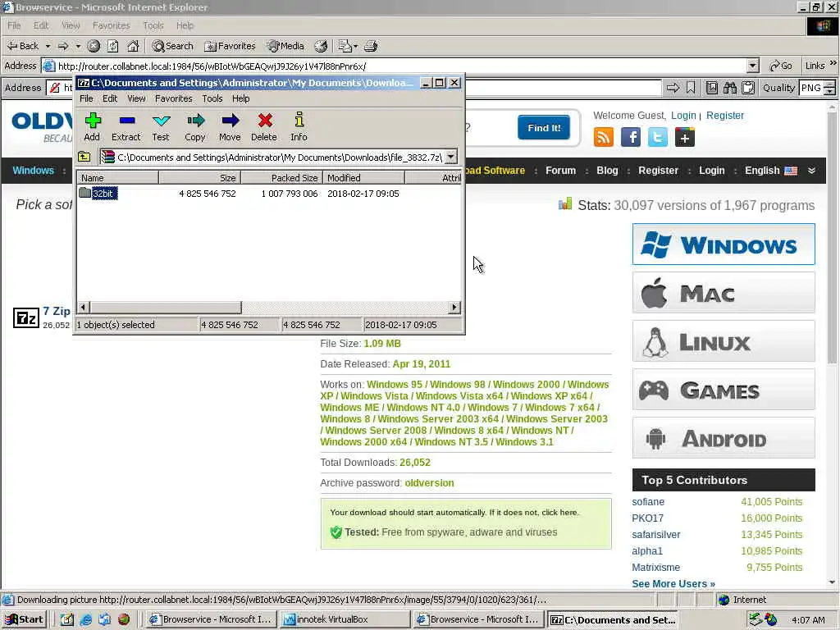
Task: Open the Quality PNG selector
Action: pos(817,88)
